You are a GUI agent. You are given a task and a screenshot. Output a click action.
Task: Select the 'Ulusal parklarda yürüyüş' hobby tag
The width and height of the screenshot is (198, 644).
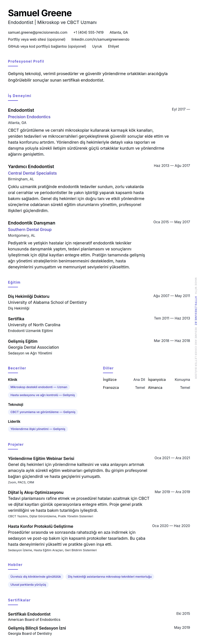[28, 585]
